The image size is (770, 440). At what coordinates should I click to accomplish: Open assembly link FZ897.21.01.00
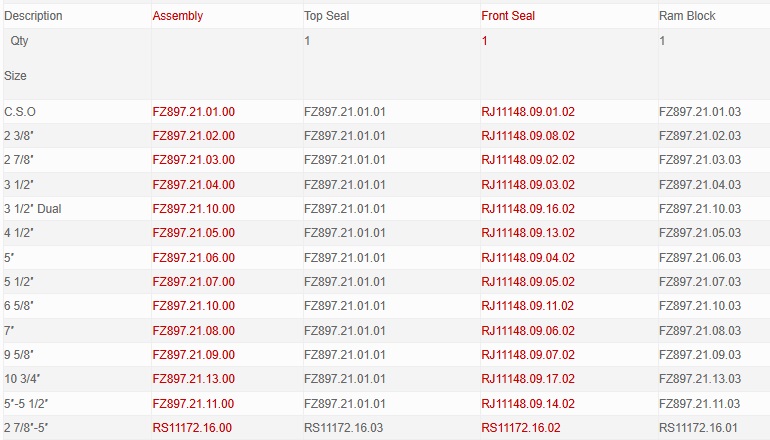[x=193, y=111]
